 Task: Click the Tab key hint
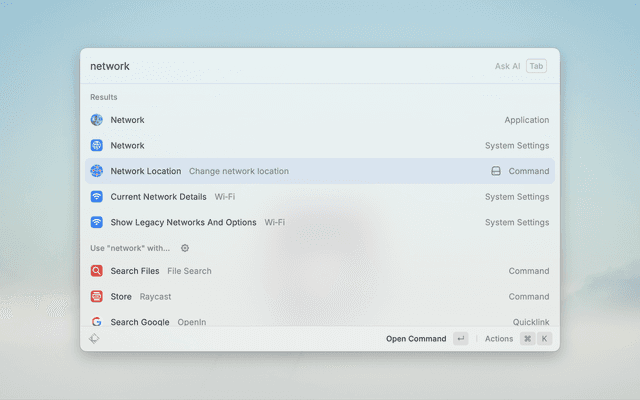pos(537,67)
